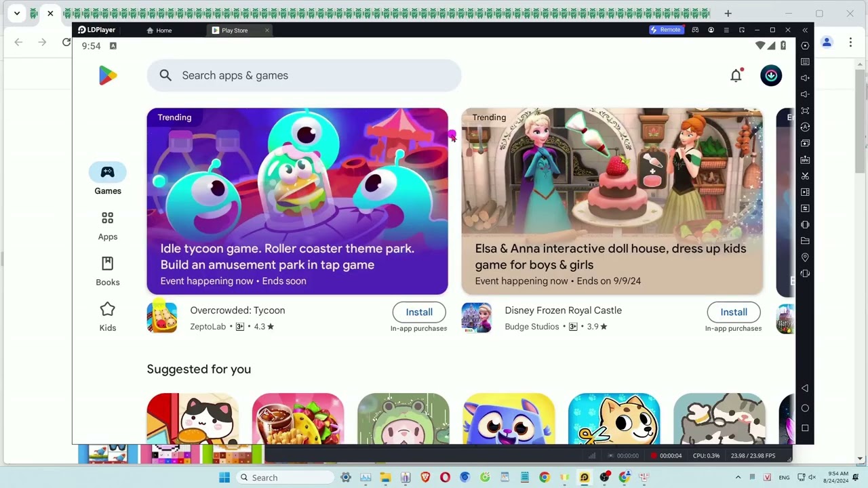868x488 pixels.
Task: Open the Idle tycoon trending banner
Action: tap(297, 201)
